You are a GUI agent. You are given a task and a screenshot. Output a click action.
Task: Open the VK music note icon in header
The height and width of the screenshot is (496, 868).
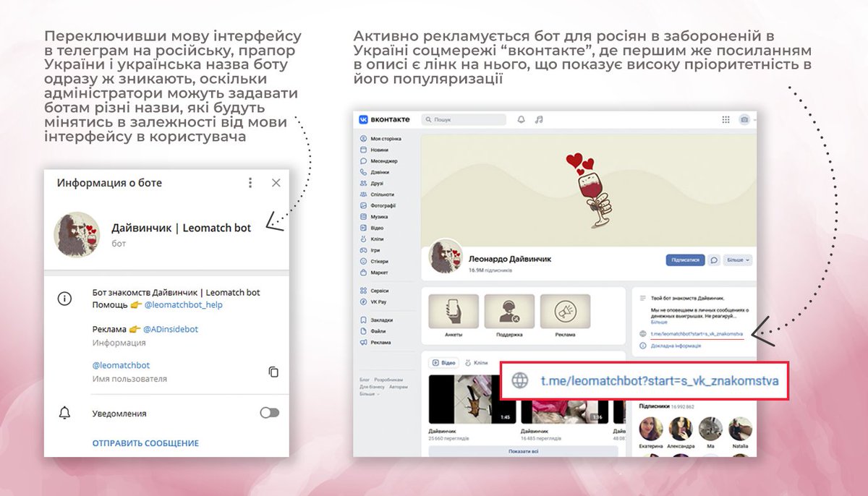pyautogui.click(x=538, y=119)
